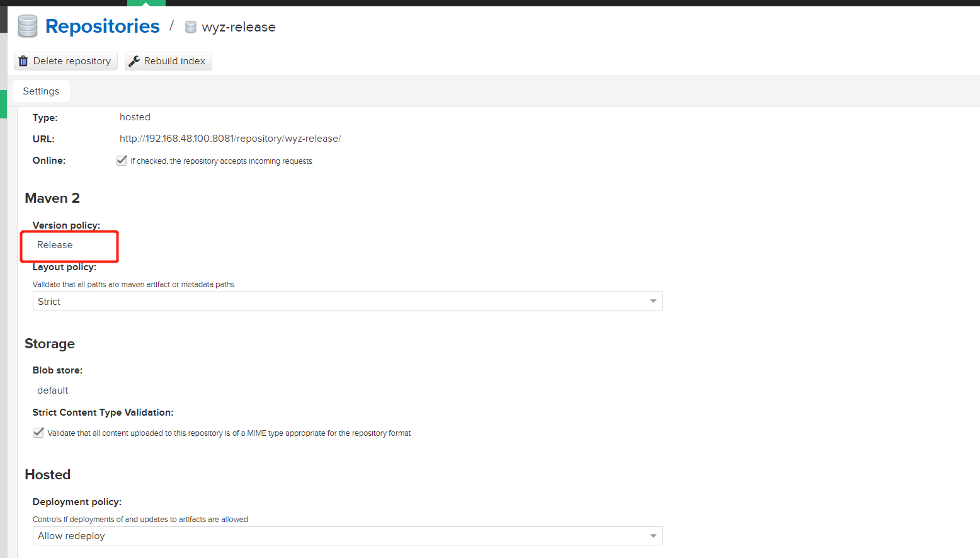This screenshot has width=980, height=558.
Task: Switch to the Settings tab
Action: [x=40, y=91]
